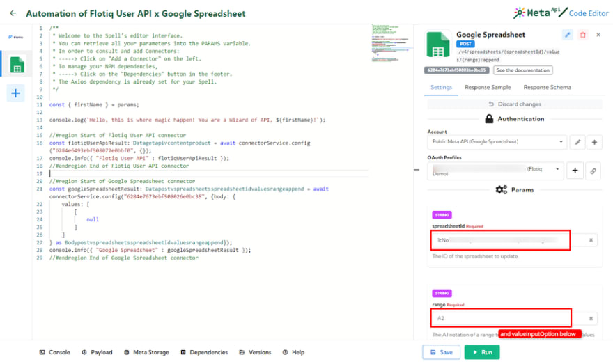Click the Save button
This screenshot has height=364, width=613.
click(x=441, y=352)
